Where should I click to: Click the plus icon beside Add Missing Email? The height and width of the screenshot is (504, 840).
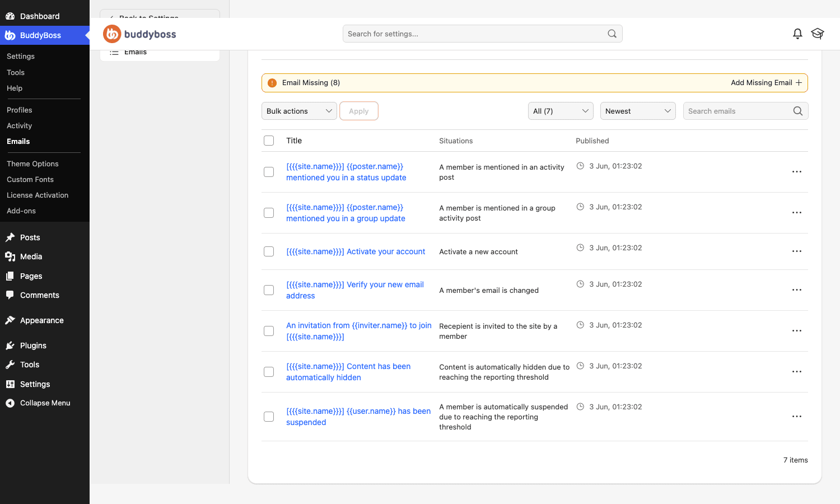(799, 82)
